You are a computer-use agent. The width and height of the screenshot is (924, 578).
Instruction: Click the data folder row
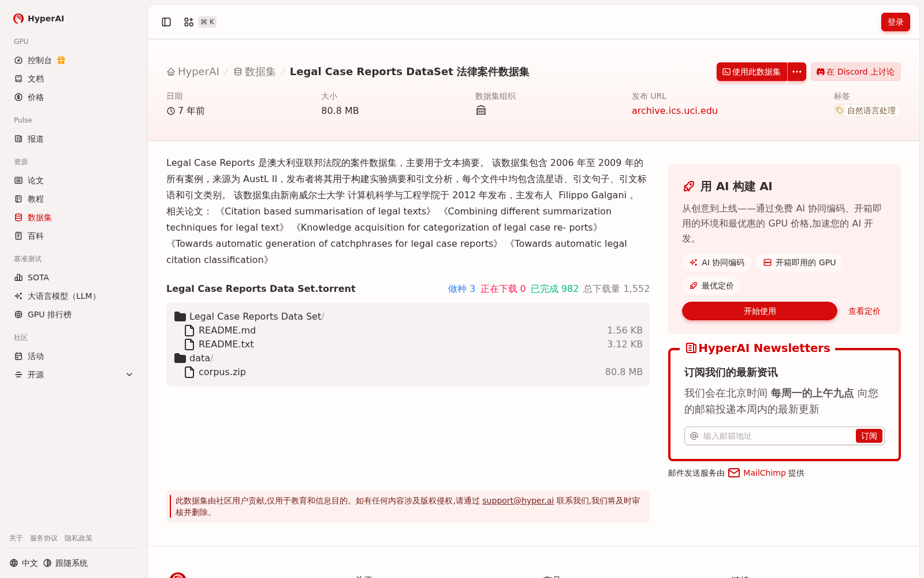pyautogui.click(x=193, y=358)
